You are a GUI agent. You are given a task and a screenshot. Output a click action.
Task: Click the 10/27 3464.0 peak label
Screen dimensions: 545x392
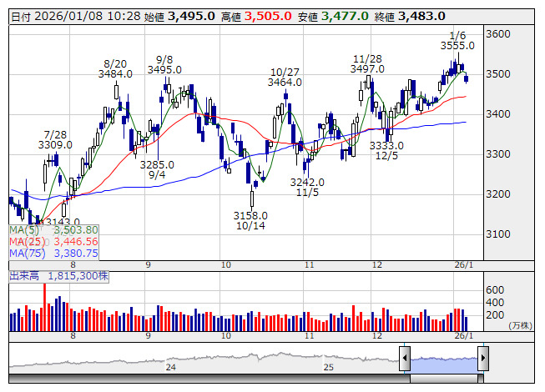pos(285,77)
